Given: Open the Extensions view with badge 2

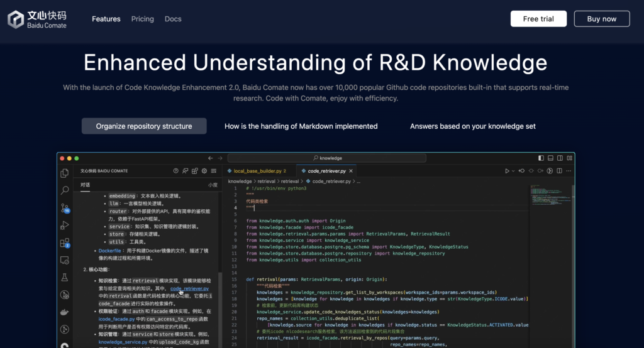Looking at the screenshot, I should (65, 243).
